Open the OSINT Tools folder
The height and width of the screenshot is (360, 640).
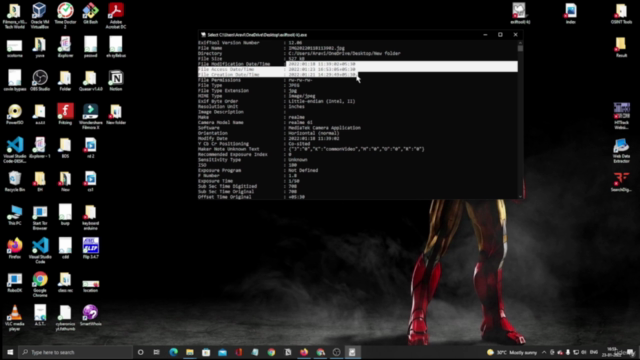tap(621, 13)
